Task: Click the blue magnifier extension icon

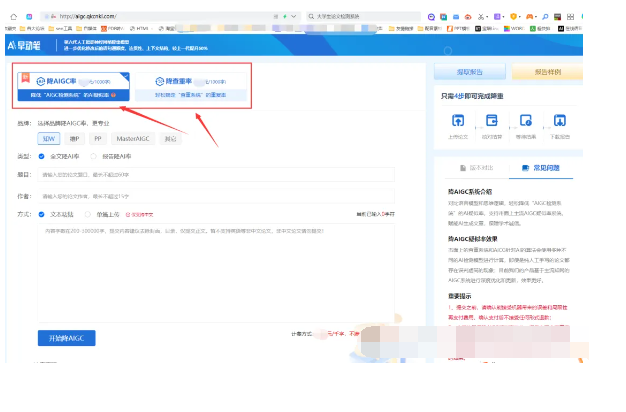Action: point(545,17)
